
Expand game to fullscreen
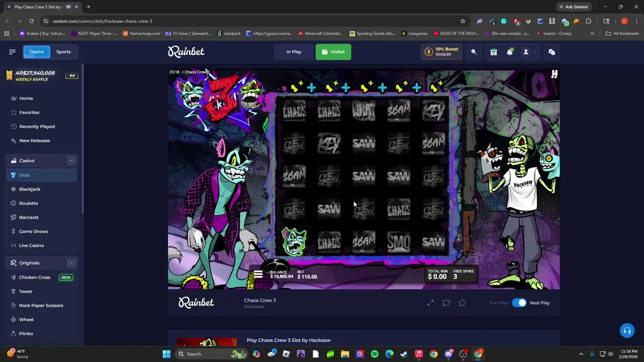tap(431, 303)
